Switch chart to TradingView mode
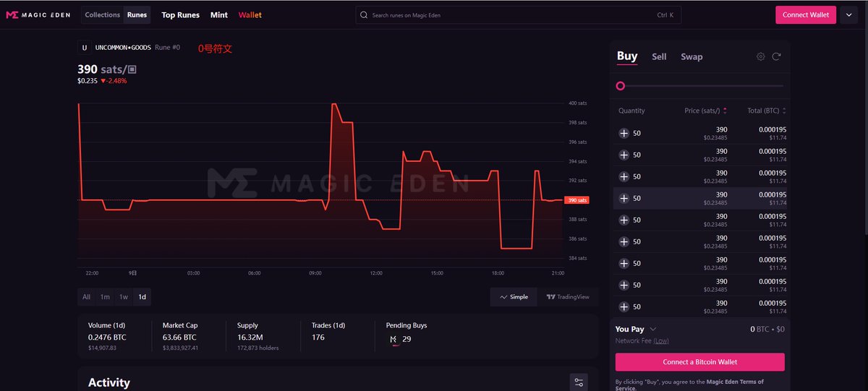868x391 pixels. coord(568,297)
